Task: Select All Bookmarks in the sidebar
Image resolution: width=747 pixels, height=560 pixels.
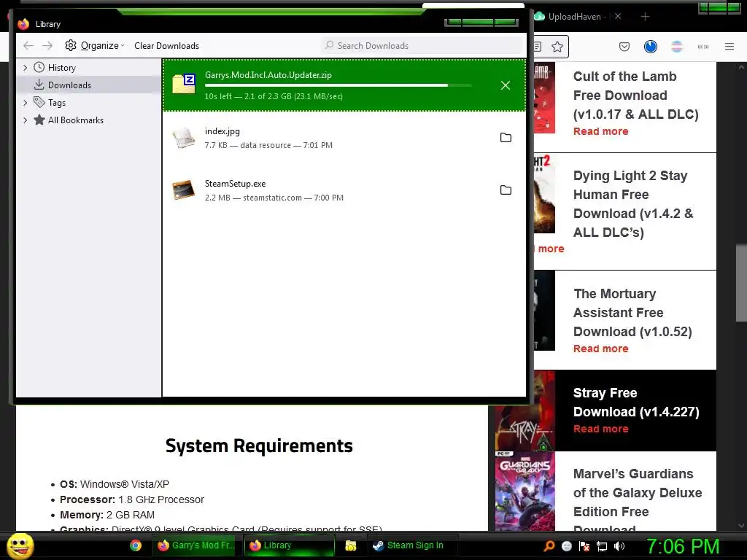Action: (x=76, y=120)
